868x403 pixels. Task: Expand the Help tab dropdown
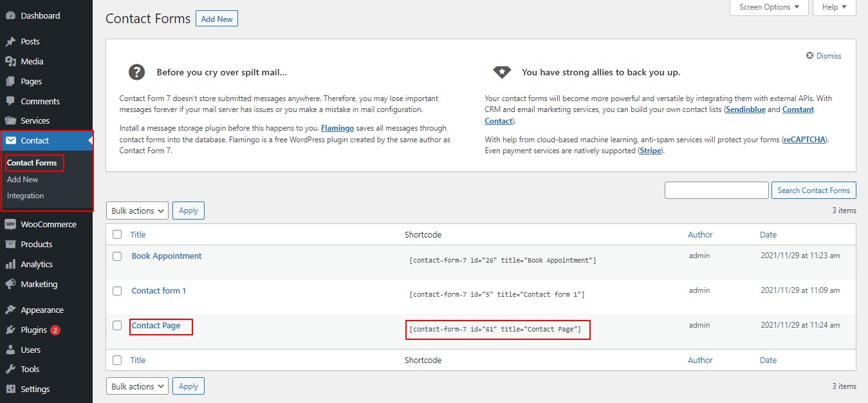[835, 7]
